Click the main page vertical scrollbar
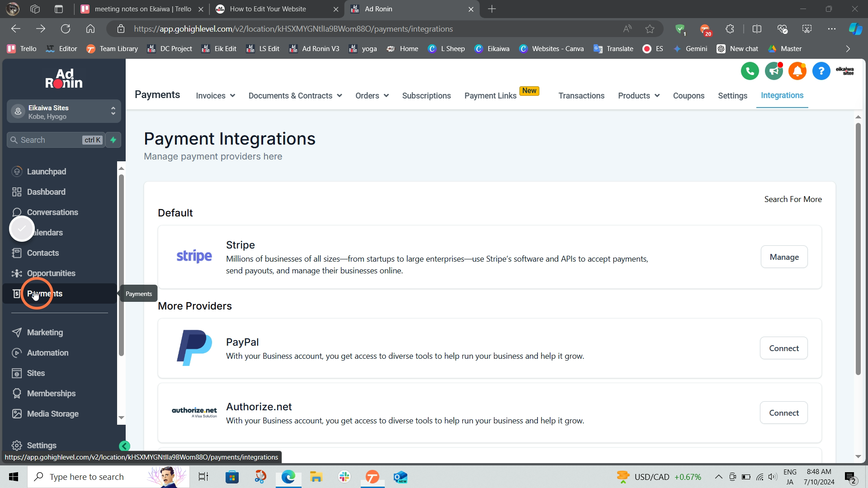Viewport: 868px width, 488px height. click(x=858, y=249)
